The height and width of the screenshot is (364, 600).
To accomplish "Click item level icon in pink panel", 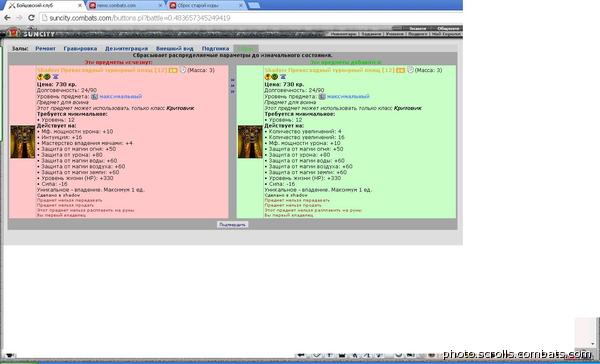I will pos(95,96).
